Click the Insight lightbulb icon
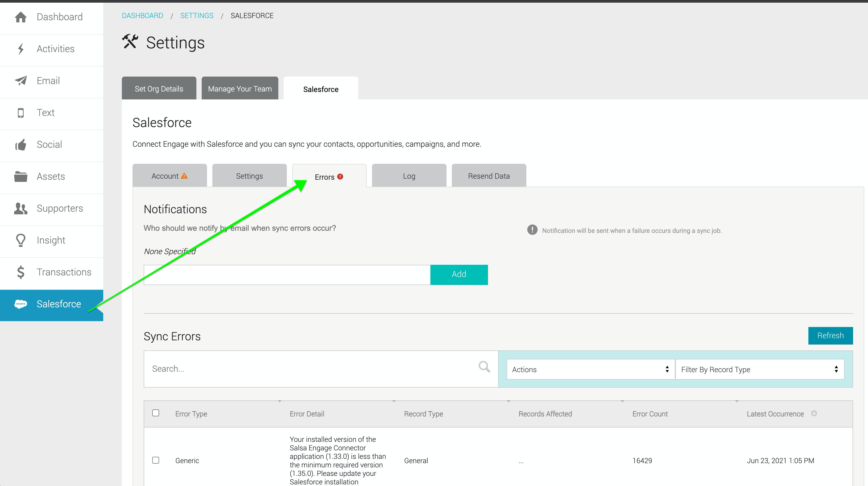The image size is (868, 486). [x=21, y=240]
